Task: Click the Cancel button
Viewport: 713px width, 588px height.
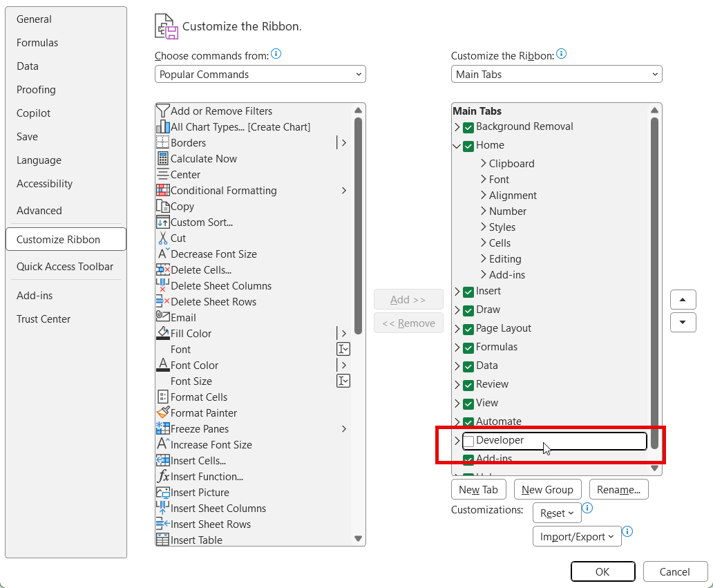Action: (675, 571)
